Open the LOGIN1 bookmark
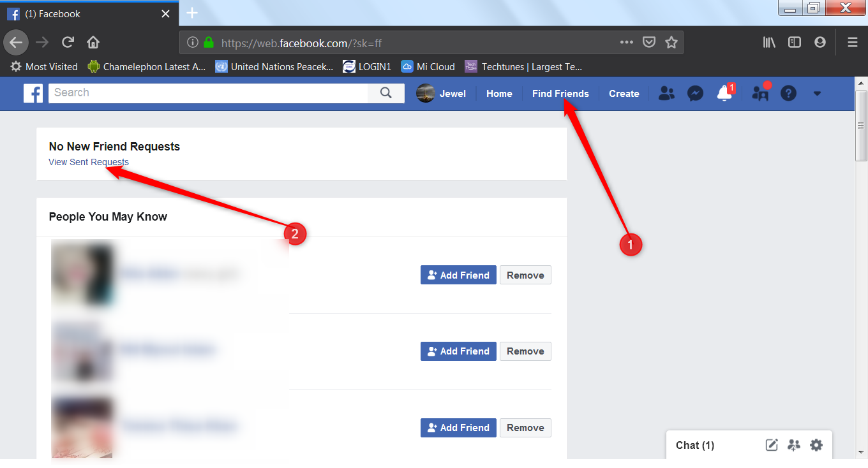The width and height of the screenshot is (868, 468). click(367, 66)
